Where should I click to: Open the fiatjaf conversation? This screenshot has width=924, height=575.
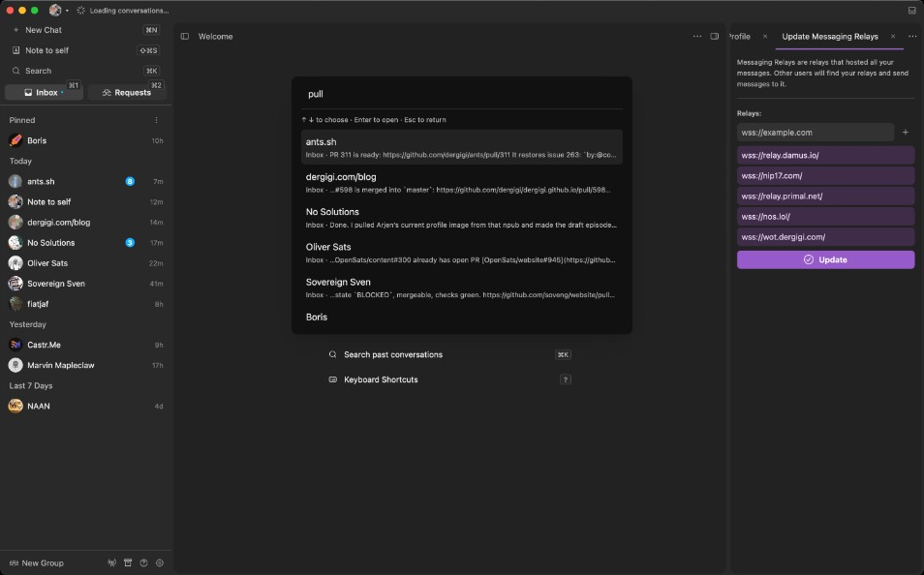tap(86, 304)
